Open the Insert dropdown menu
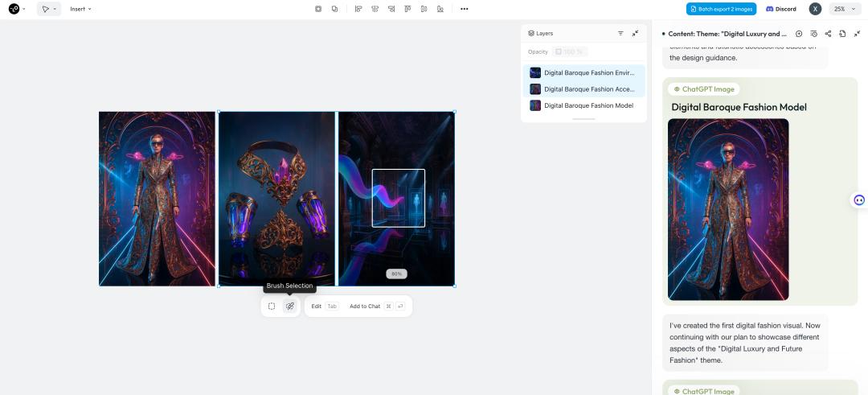The image size is (868, 395). pos(80,9)
